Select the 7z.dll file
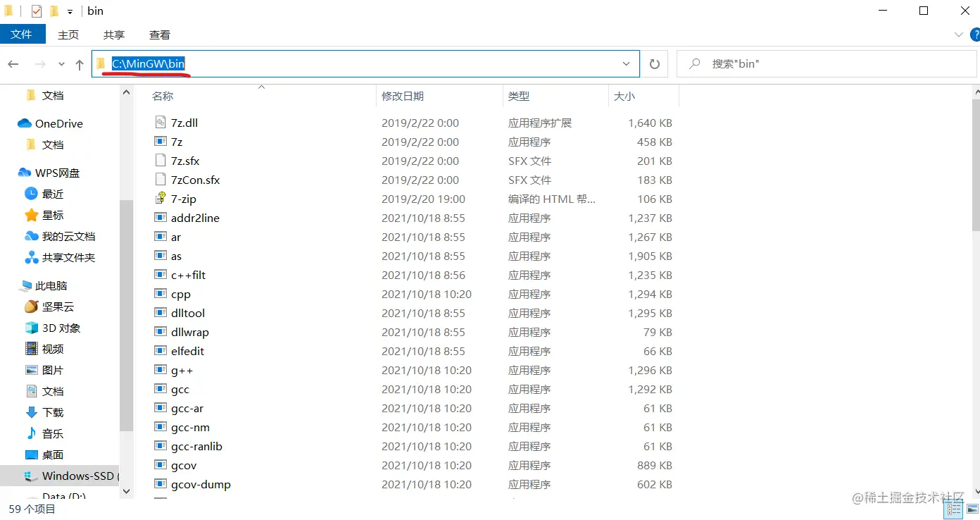Viewport: 980px width, 520px height. (183, 122)
